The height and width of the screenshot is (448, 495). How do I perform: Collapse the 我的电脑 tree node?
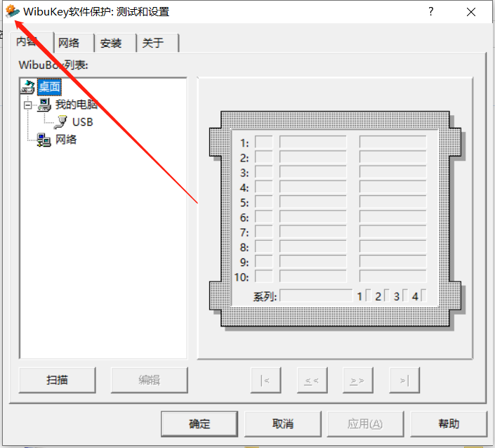(x=28, y=105)
